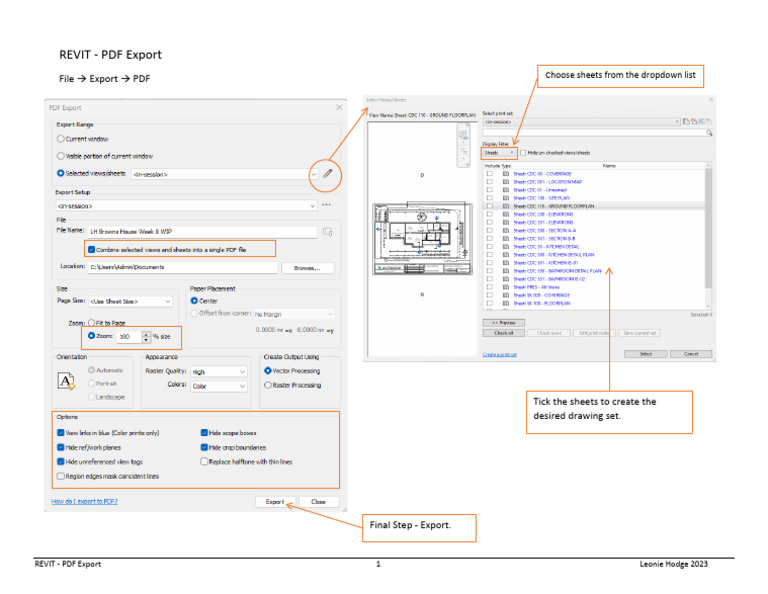Click the sheet icon in the LOCATION MAP row

pyautogui.click(x=505, y=182)
